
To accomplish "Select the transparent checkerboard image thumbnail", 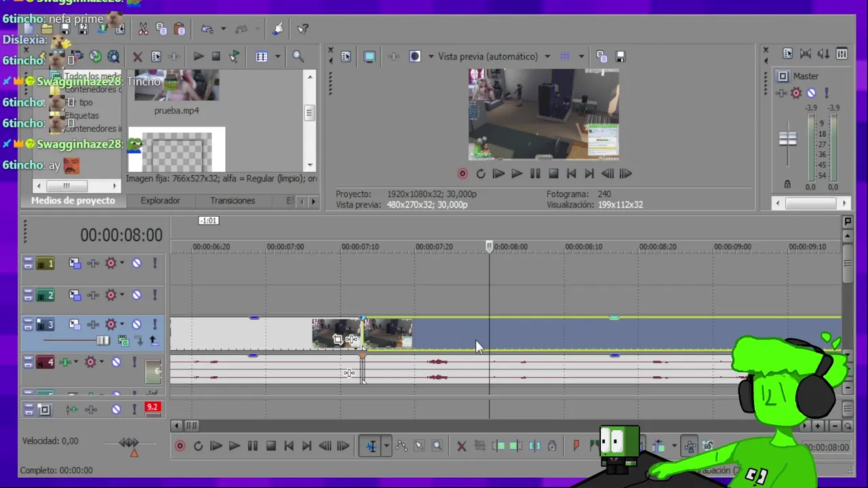I will coord(176,150).
